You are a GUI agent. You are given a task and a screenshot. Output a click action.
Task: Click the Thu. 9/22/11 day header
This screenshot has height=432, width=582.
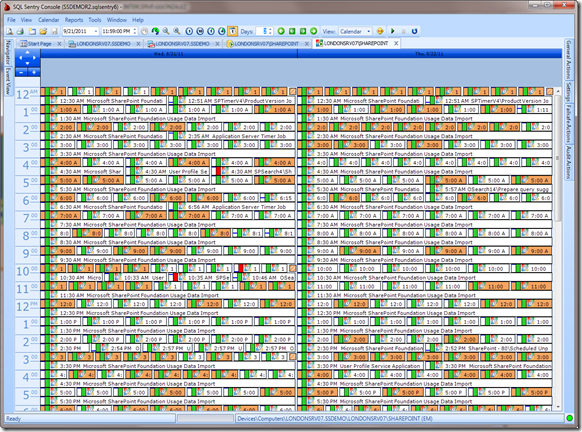tap(429, 54)
